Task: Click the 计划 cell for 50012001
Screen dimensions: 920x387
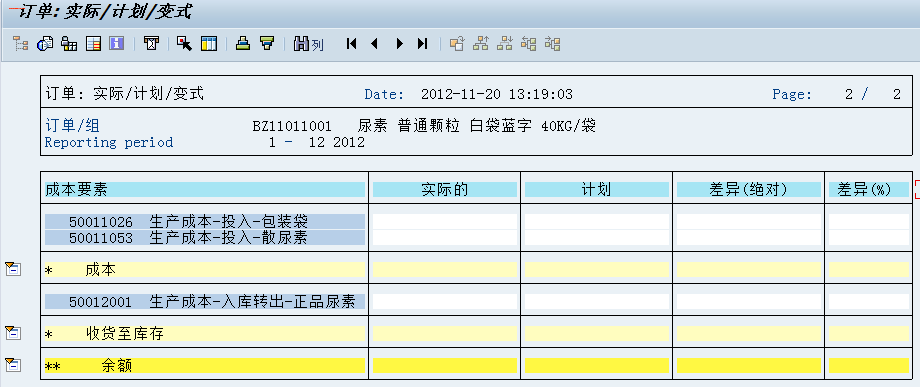Action: (597, 301)
